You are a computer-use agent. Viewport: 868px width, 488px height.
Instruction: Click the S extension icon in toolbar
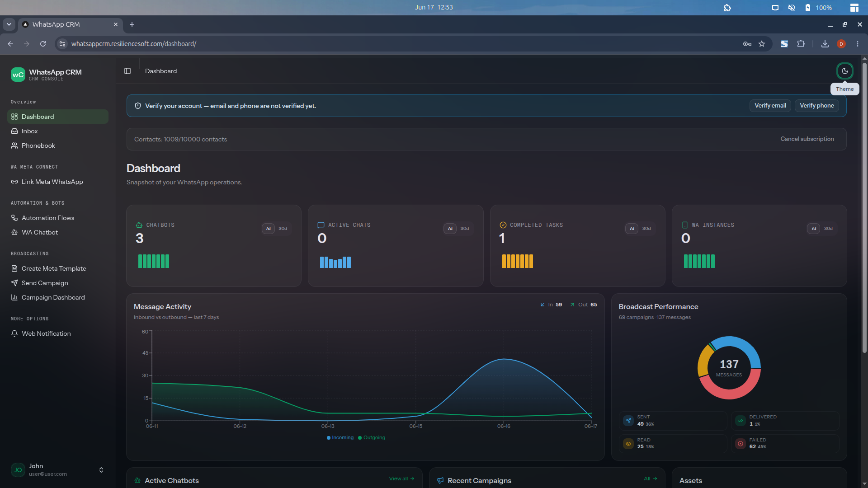[784, 44]
